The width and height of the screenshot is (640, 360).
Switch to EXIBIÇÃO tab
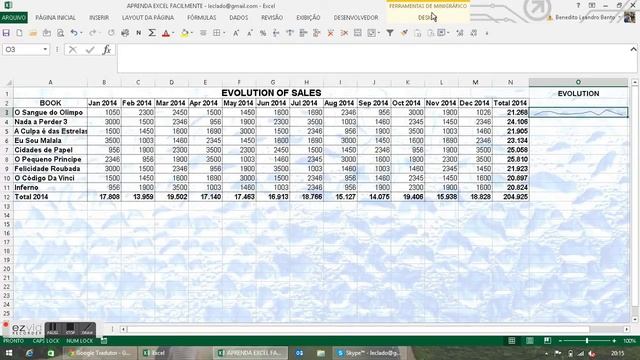pos(308,18)
